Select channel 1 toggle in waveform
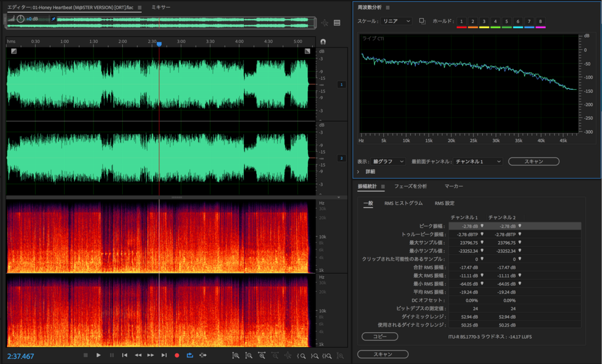Screen dimensions: 602x364 [342, 85]
